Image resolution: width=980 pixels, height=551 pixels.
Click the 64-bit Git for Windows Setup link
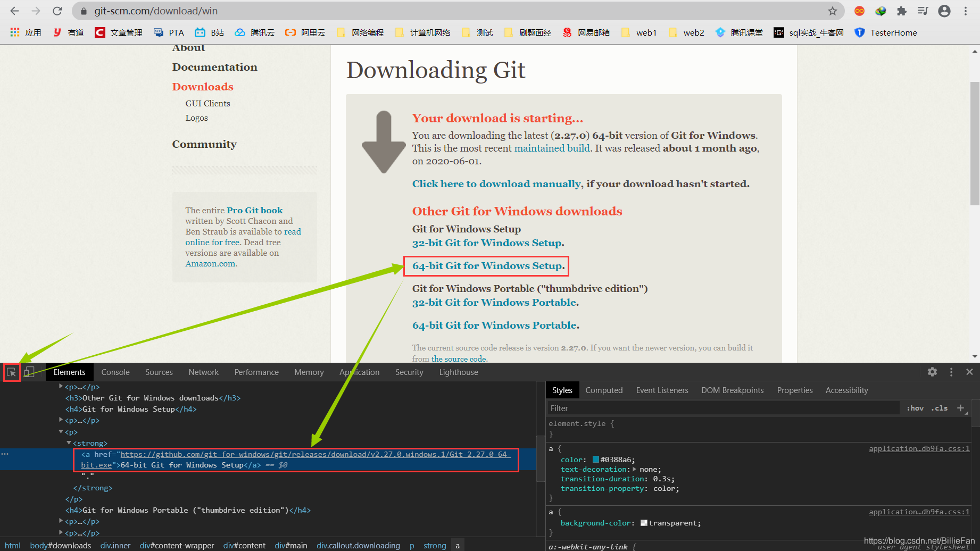click(x=487, y=265)
